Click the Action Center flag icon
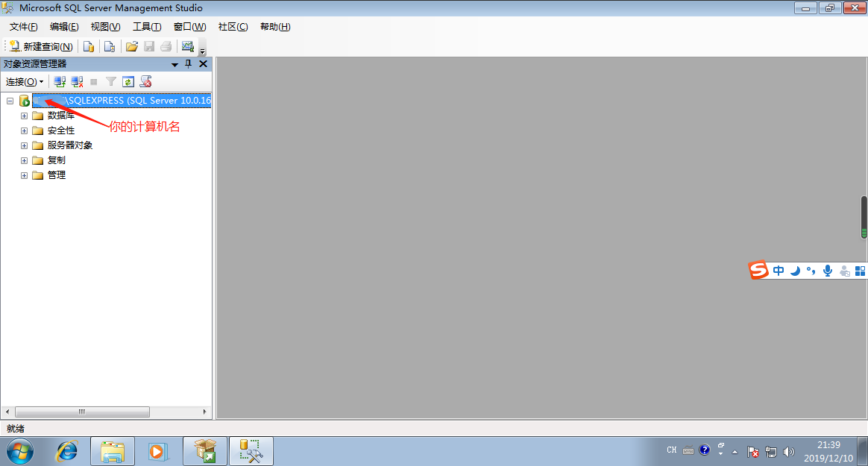This screenshot has height=466, width=868. point(753,452)
